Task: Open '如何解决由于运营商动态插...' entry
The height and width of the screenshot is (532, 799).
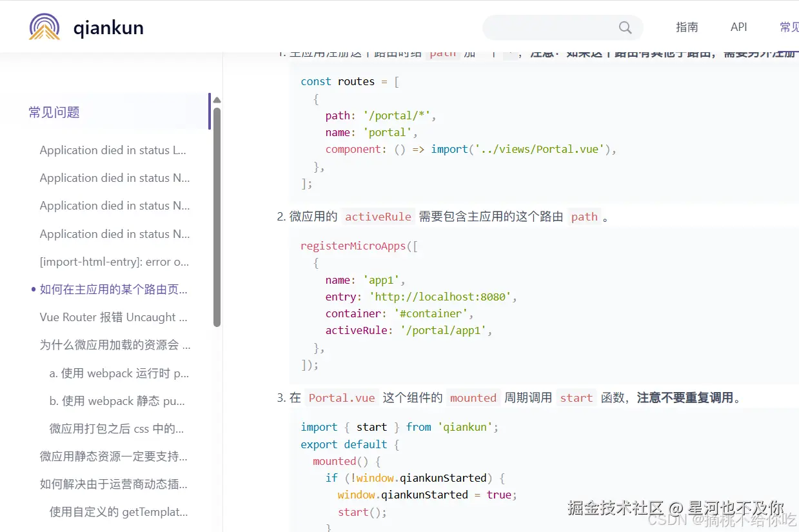Action: point(113,484)
